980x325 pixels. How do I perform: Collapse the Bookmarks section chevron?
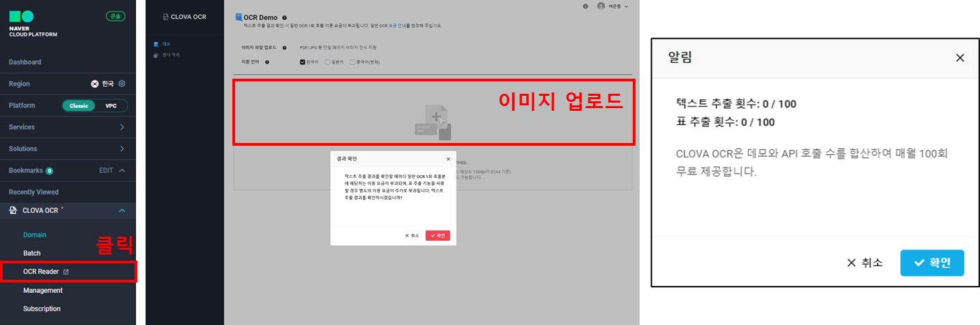click(122, 170)
